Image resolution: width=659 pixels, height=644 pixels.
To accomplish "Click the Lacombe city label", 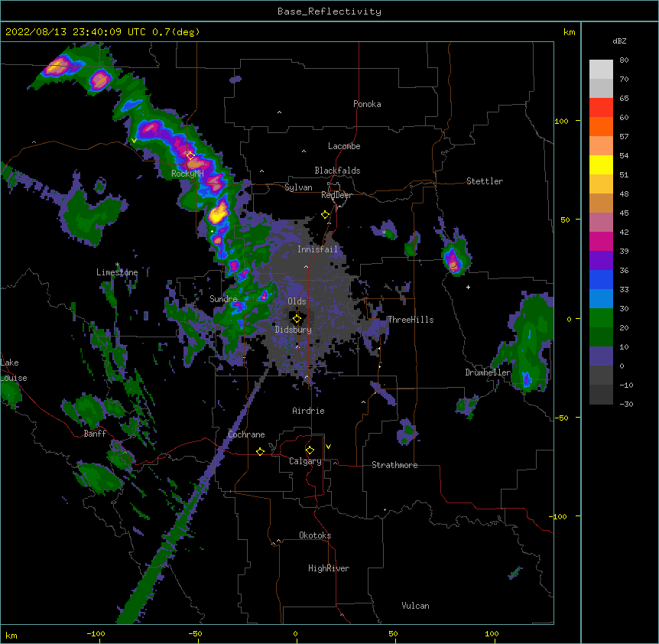I will click(344, 146).
